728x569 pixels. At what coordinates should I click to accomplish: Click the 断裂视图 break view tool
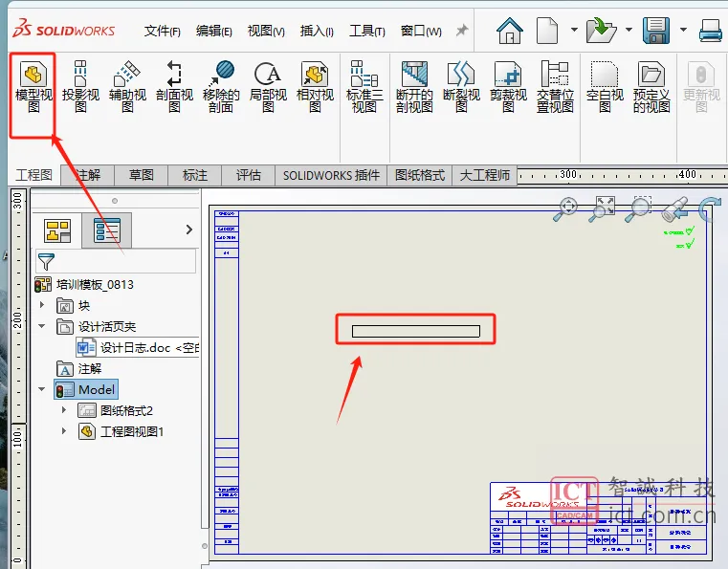pyautogui.click(x=461, y=87)
